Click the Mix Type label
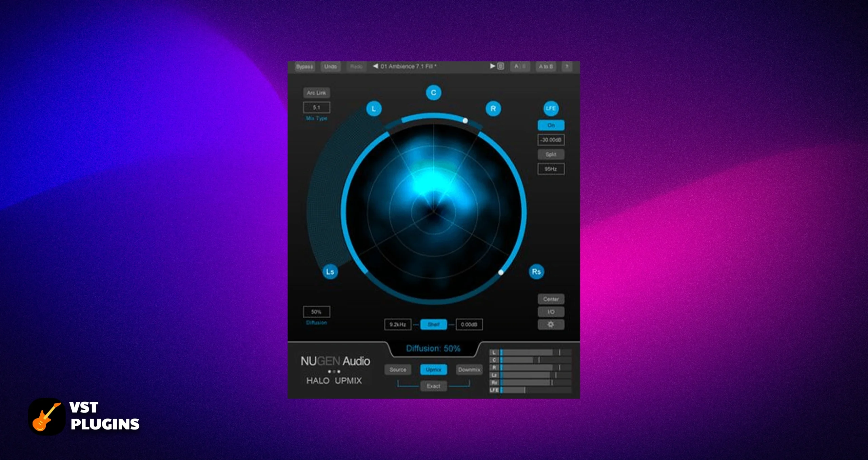The height and width of the screenshot is (460, 868). click(x=316, y=118)
